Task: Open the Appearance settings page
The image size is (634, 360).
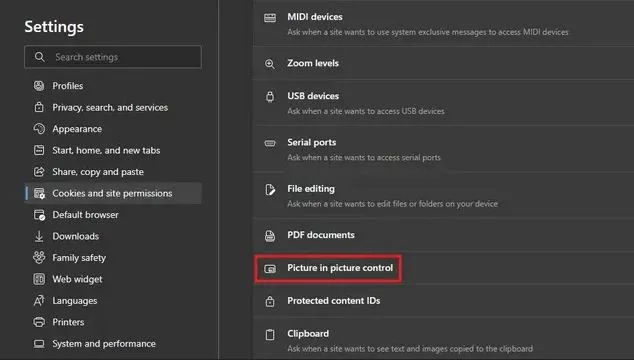Action: point(77,129)
